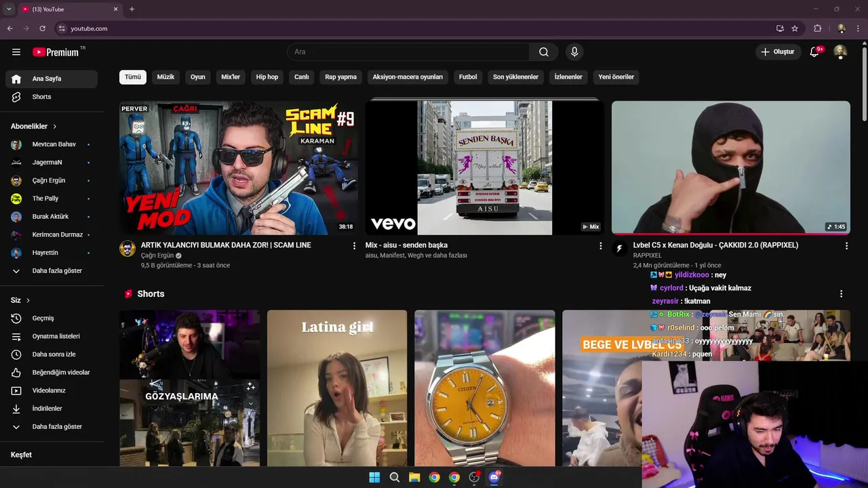Open Geçmiş history in sidebar
The image size is (868, 488).
pyautogui.click(x=52, y=319)
